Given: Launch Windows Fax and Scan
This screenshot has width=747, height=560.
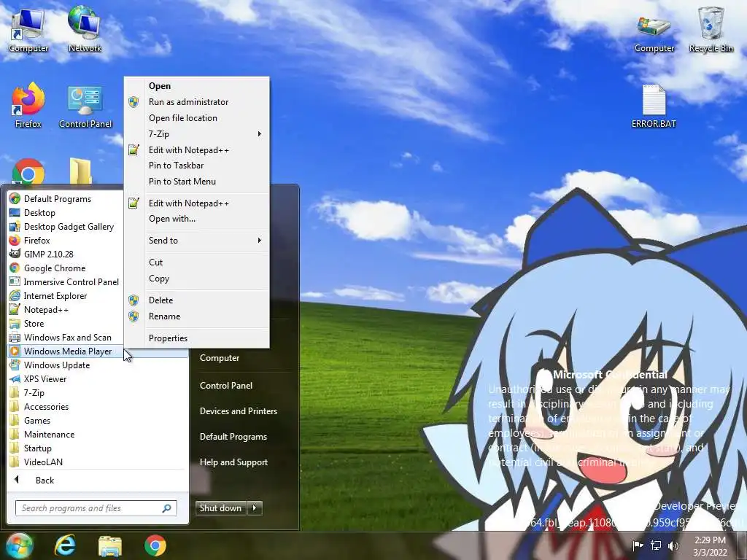Looking at the screenshot, I should (98, 337).
